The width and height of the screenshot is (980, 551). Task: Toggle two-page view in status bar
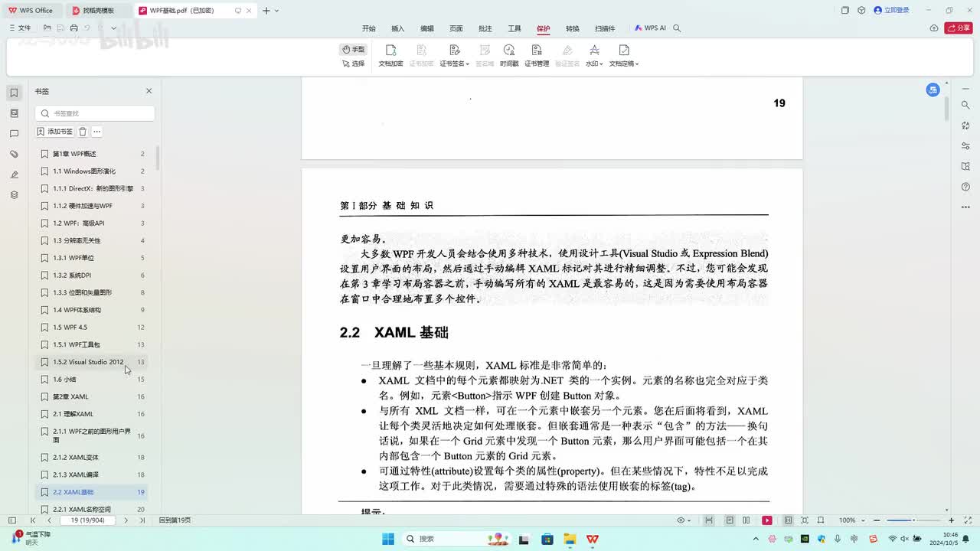coord(746,520)
